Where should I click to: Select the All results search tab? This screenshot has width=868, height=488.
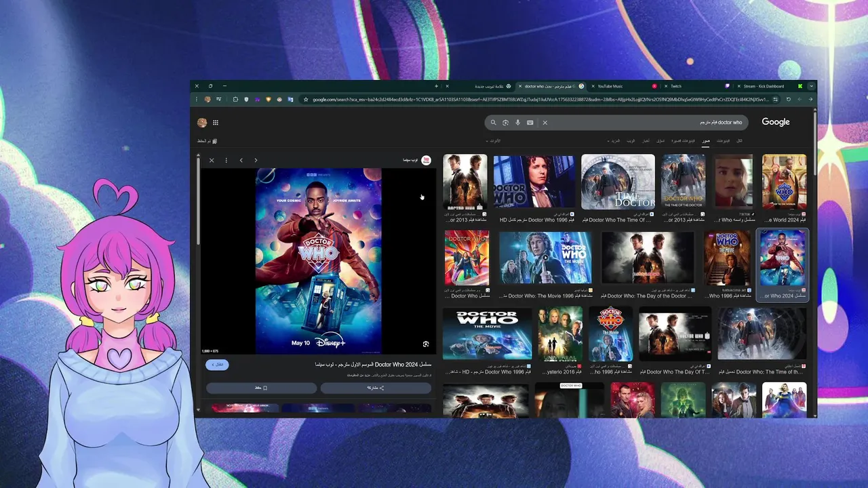pyautogui.click(x=739, y=141)
